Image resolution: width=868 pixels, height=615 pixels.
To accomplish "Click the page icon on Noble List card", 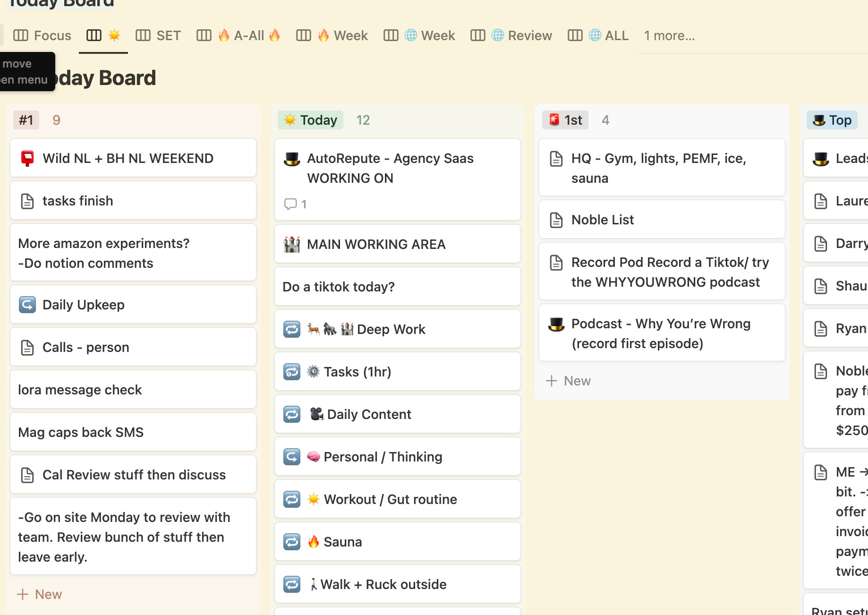I will [x=556, y=220].
